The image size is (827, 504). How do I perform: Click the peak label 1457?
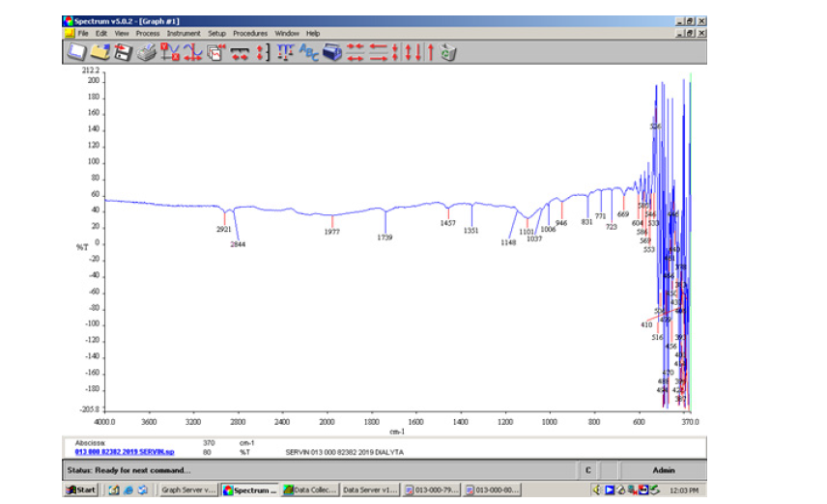[447, 224]
